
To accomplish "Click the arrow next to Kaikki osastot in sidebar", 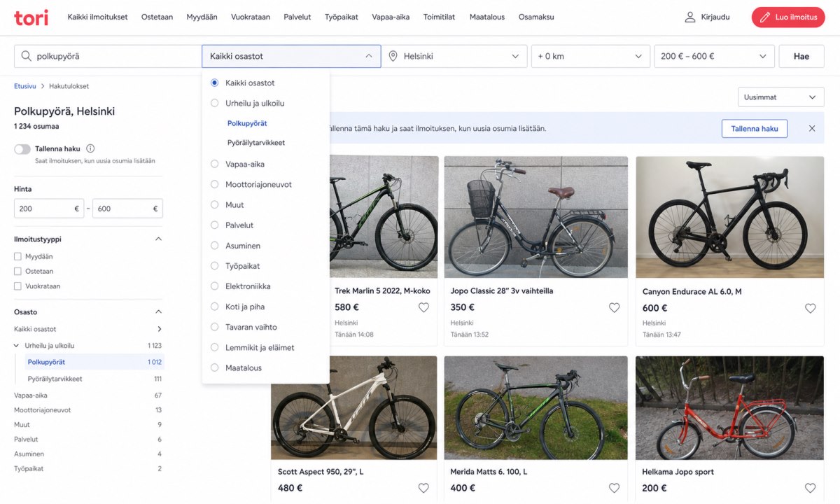I will [x=159, y=329].
